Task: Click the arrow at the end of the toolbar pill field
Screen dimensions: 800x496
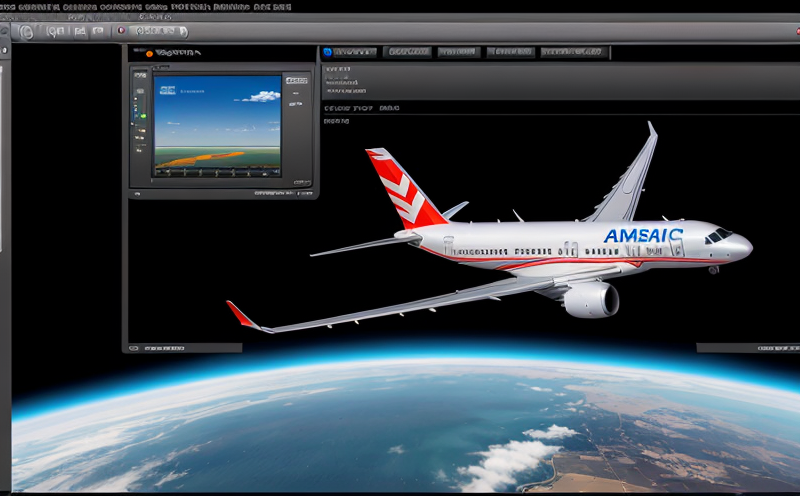Action: (x=183, y=32)
